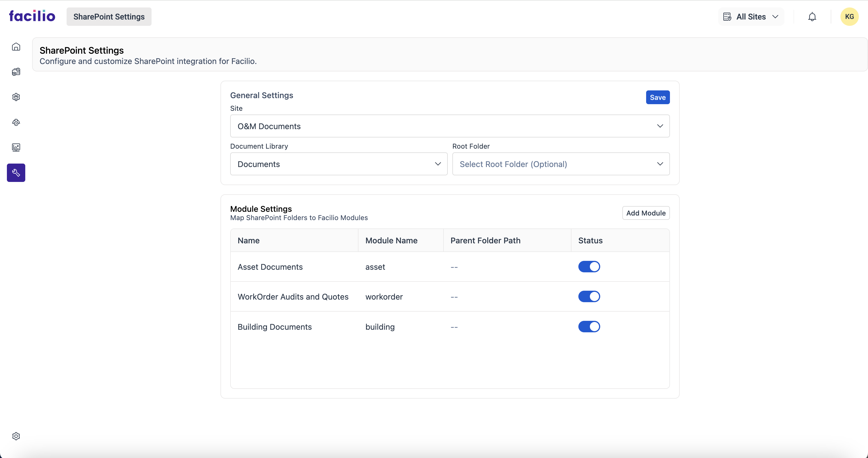The width and height of the screenshot is (868, 458).
Task: Click the General Settings heading
Action: [x=261, y=95]
